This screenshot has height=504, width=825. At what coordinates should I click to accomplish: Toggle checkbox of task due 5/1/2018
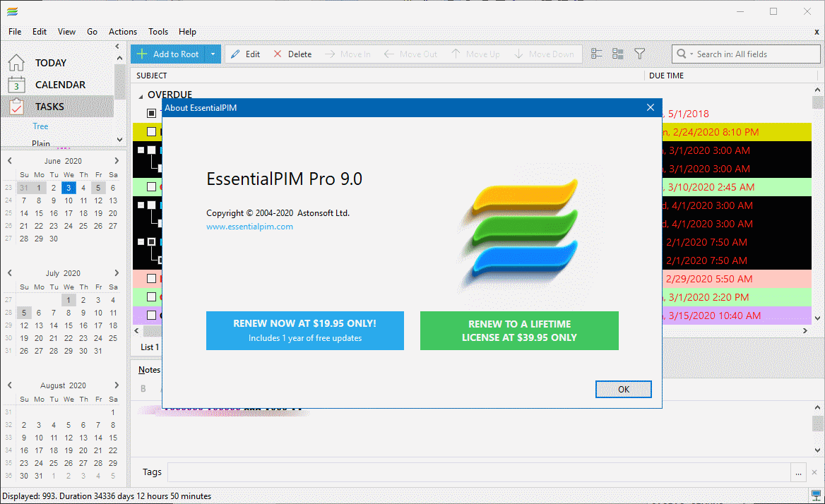[x=152, y=113]
